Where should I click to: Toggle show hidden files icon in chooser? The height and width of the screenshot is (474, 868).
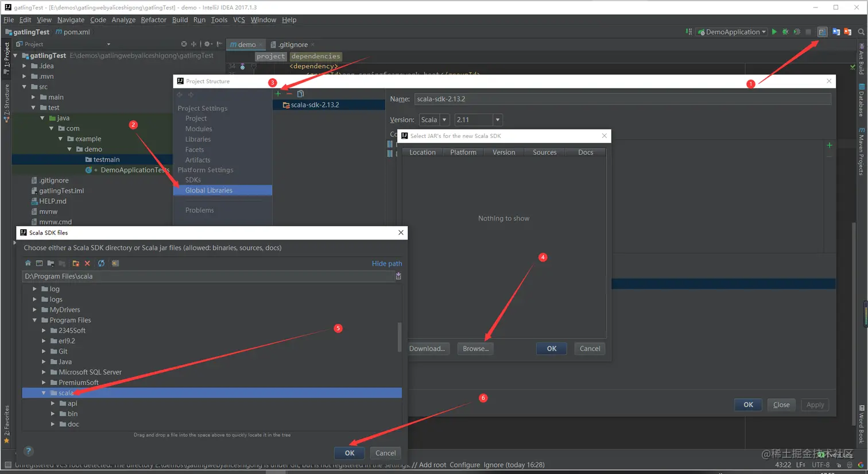click(x=115, y=263)
